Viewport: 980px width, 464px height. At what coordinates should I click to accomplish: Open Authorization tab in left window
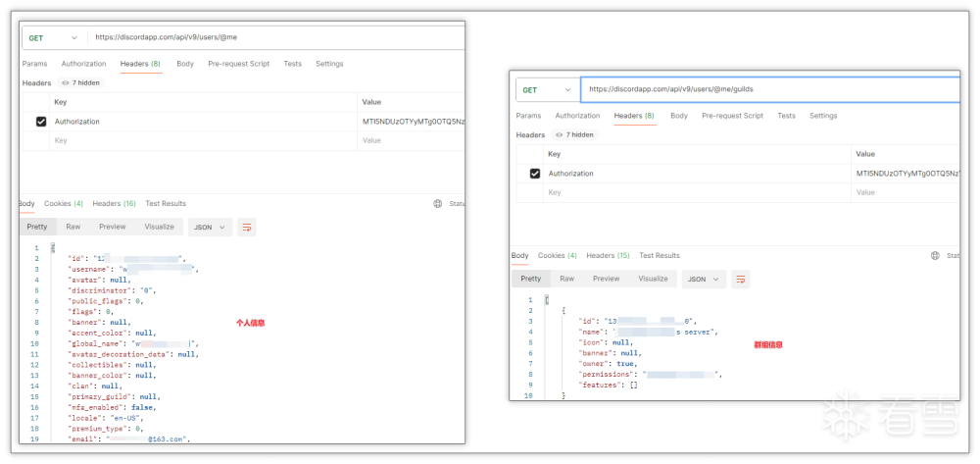tap(83, 64)
